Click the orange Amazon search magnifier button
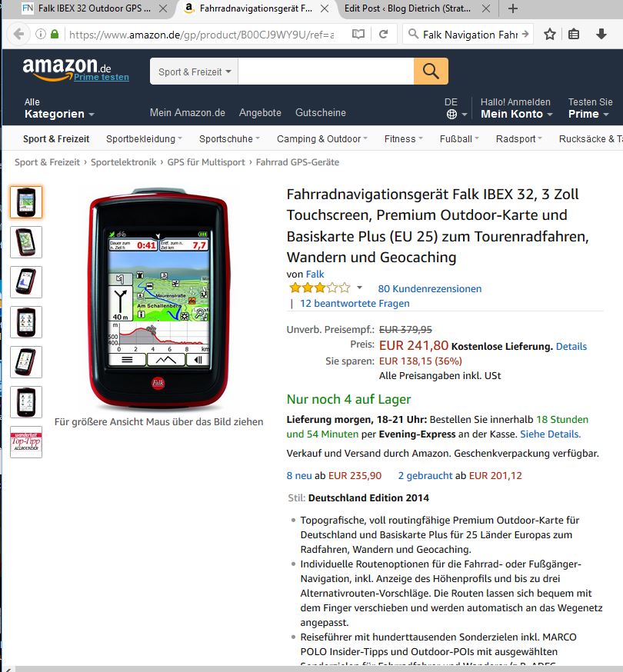This screenshot has width=623, height=672. tap(431, 72)
